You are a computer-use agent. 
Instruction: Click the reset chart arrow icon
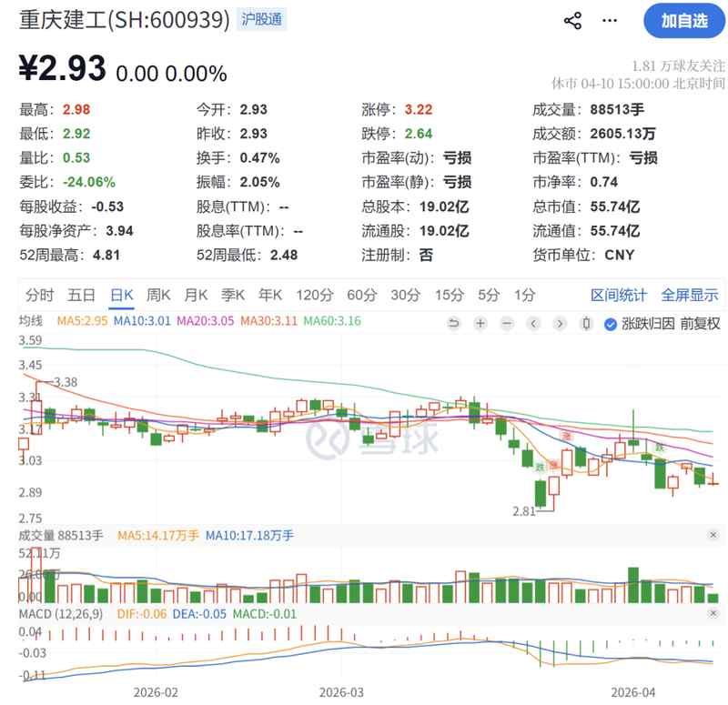tap(453, 323)
